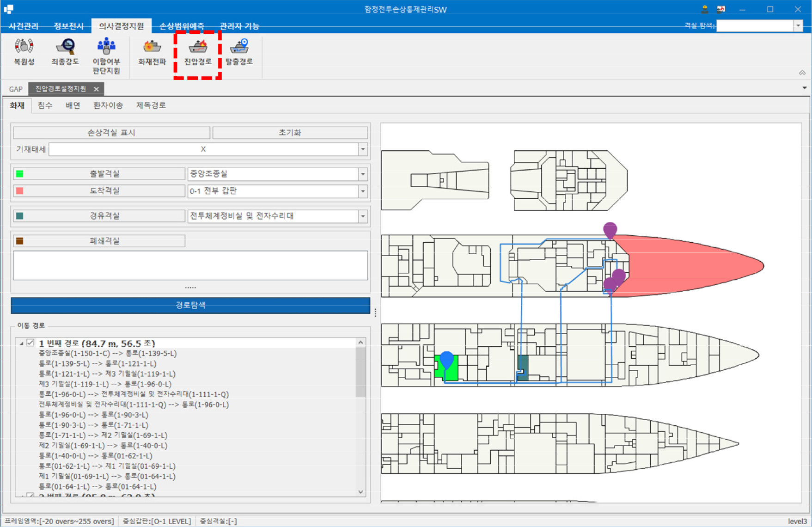Screen dimensions: 812x527
Task: Click the 경로탐색 search button
Action: [190, 306]
